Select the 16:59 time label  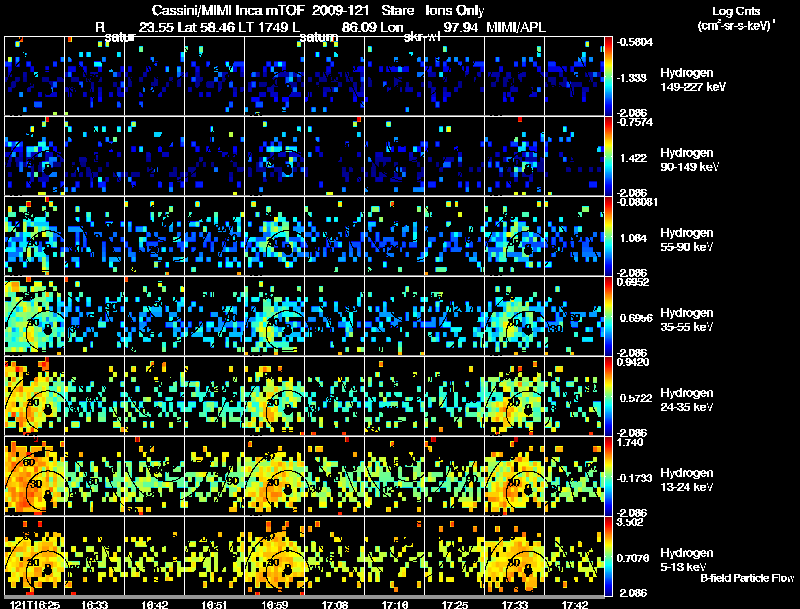(274, 604)
